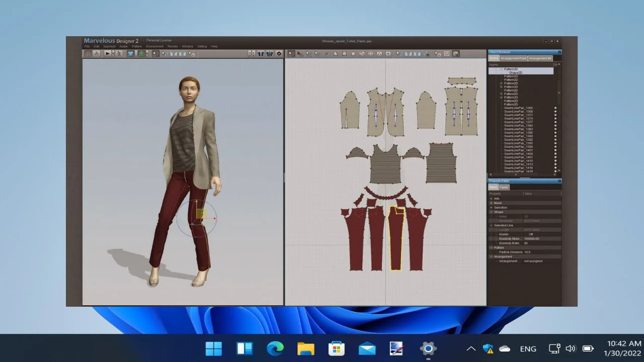Click the rightmost highlighted icon in 2D toolbar
Viewport: 644px width, 362px height.
point(456,53)
